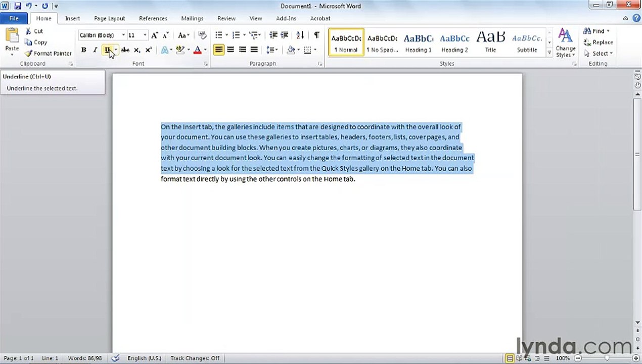Switch to the References tab
The image size is (642, 364).
pyautogui.click(x=153, y=19)
